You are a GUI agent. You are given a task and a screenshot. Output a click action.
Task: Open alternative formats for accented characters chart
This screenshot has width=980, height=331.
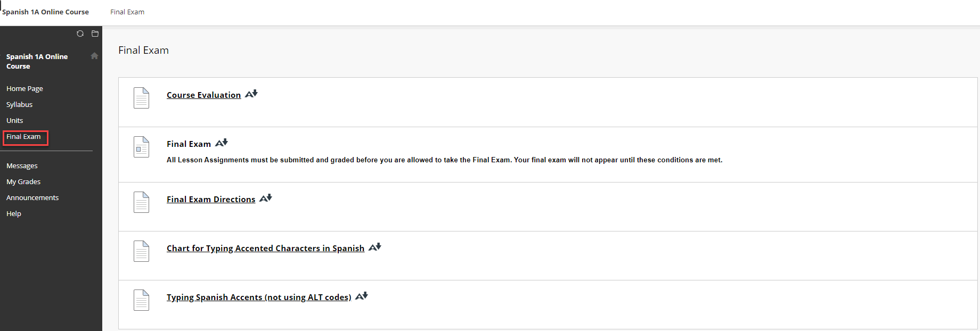(x=375, y=247)
